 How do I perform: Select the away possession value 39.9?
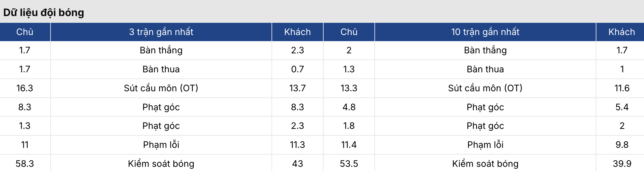621,164
